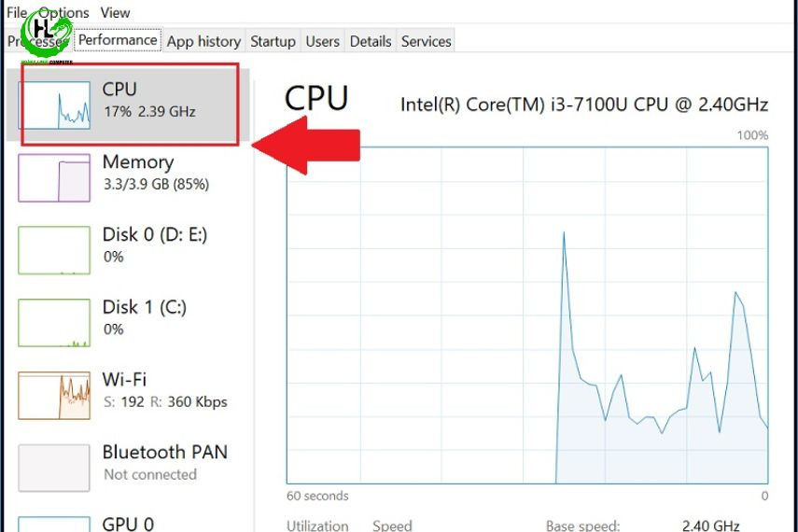The width and height of the screenshot is (798, 532).
Task: Click the green HL logo
Action: tap(46, 35)
